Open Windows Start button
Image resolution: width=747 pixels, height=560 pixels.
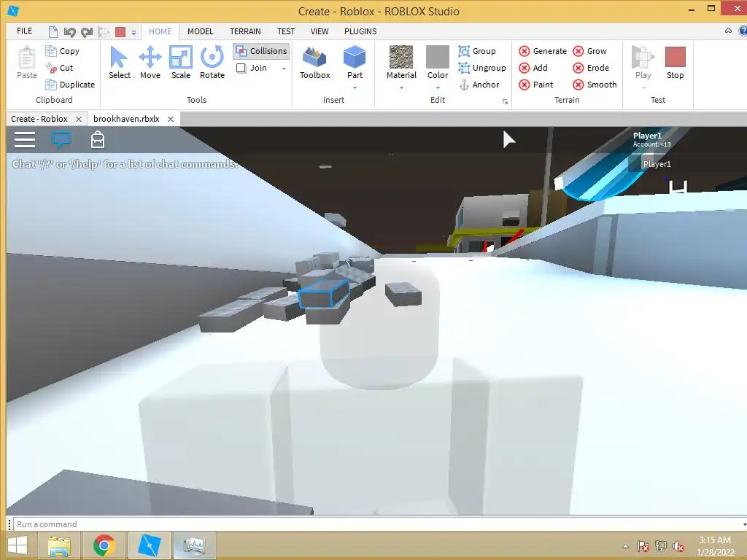coord(18,545)
